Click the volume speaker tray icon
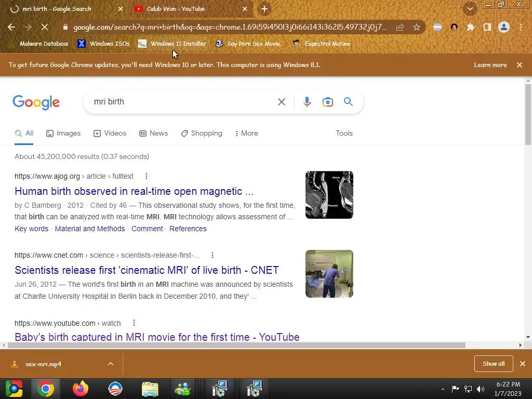Screen dimensions: 532x399 (481, 389)
